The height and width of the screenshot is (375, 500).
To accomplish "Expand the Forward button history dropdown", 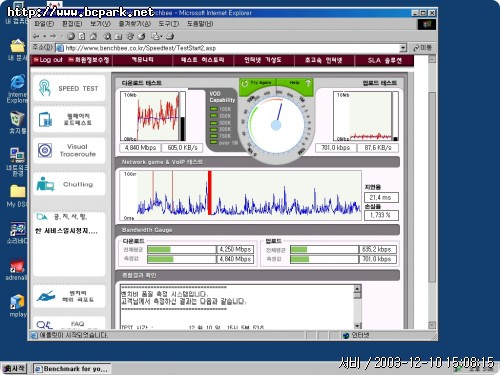I will (61, 36).
